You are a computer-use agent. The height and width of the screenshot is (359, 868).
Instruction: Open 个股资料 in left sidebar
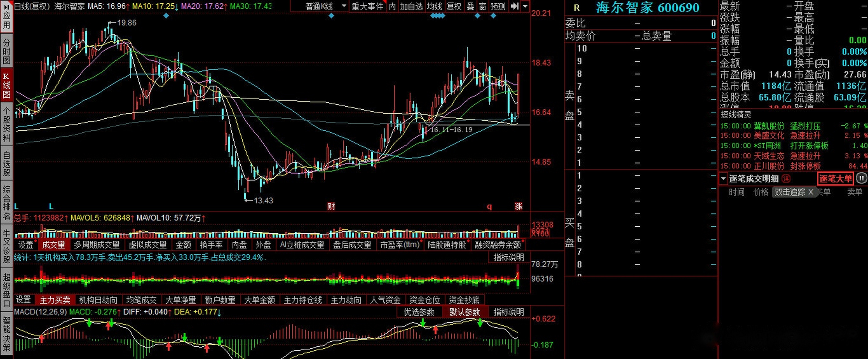6,124
